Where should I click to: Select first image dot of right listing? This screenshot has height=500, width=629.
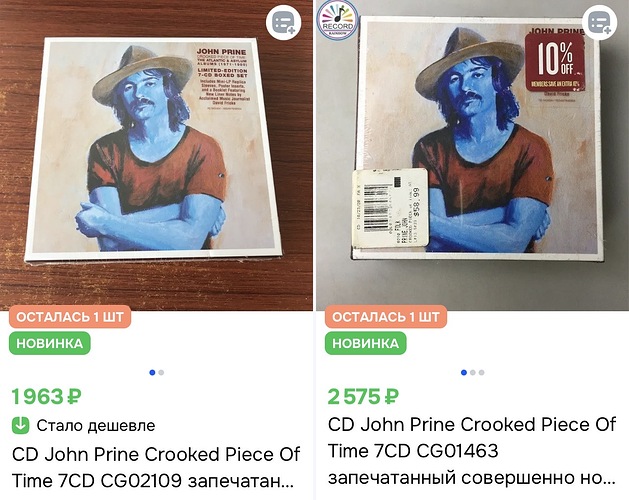coord(464,372)
